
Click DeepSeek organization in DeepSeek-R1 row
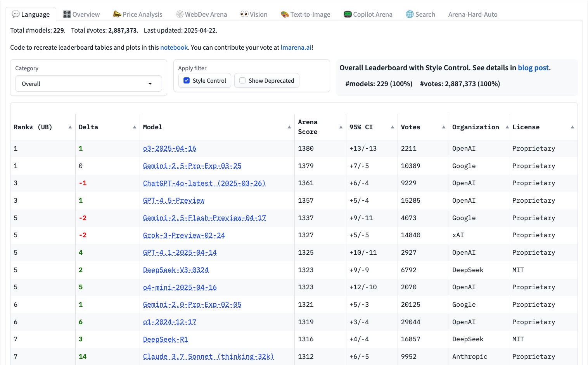pos(468,339)
